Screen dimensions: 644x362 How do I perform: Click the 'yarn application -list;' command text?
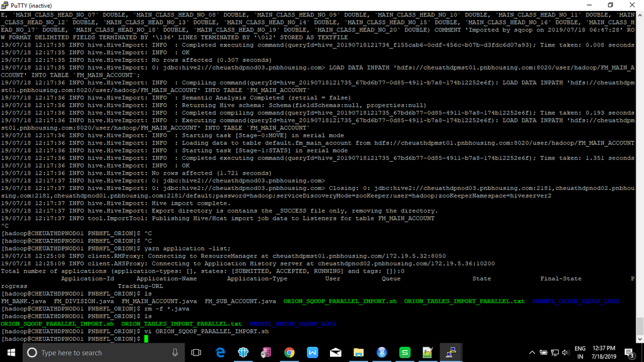[x=188, y=248]
